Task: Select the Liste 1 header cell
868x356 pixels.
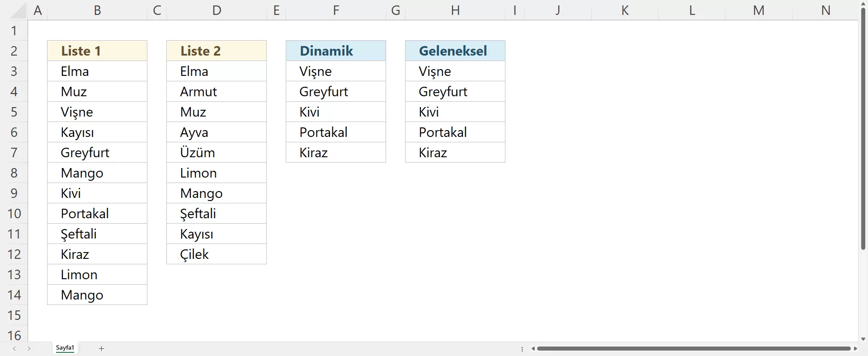Action: (97, 51)
